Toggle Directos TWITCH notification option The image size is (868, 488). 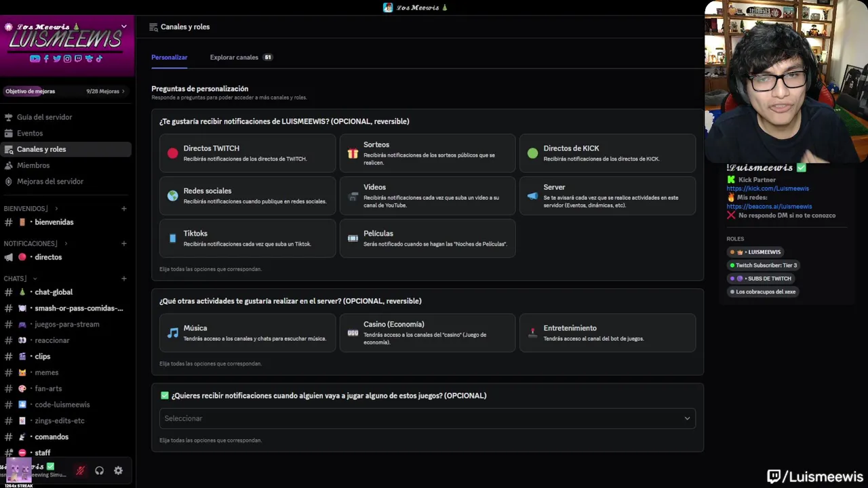[x=248, y=153]
